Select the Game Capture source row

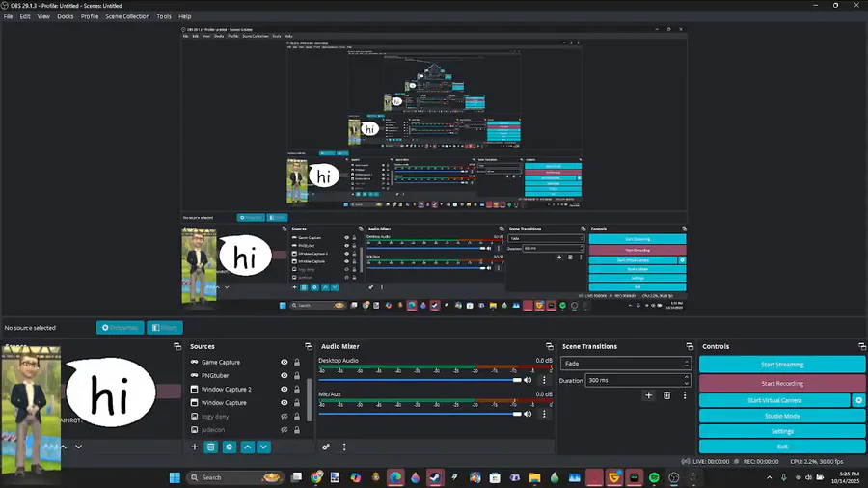pyautogui.click(x=246, y=363)
